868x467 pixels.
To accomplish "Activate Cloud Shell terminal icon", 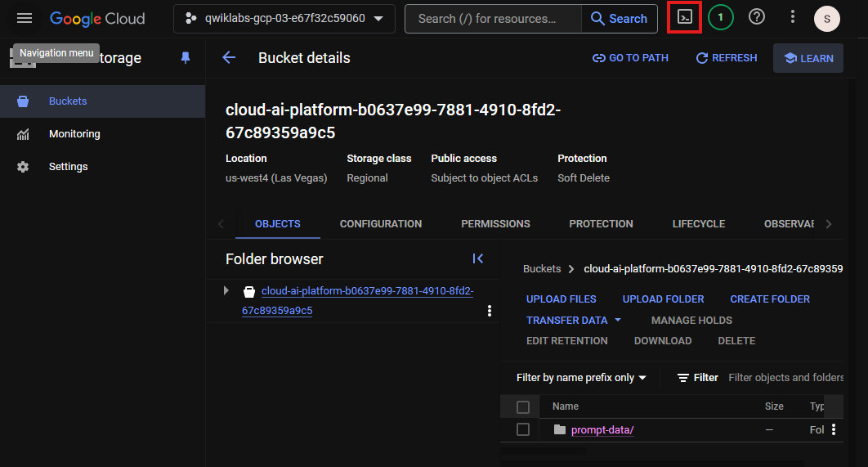I will click(x=685, y=18).
